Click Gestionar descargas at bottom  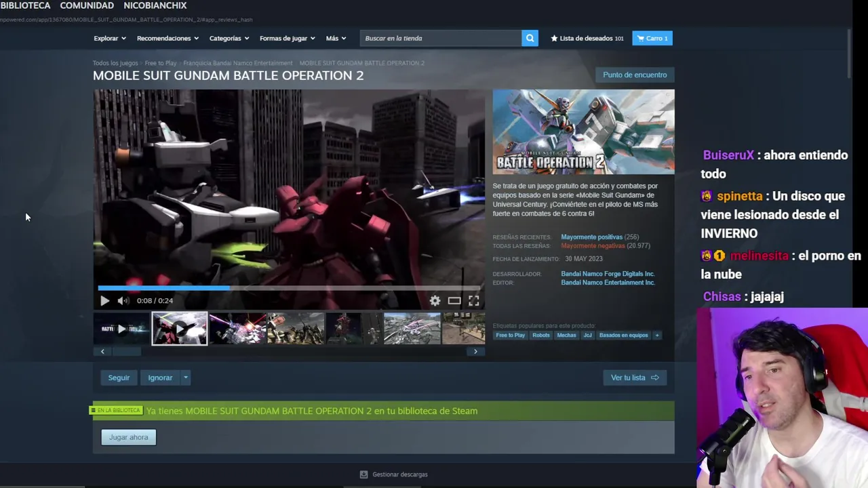click(x=399, y=474)
